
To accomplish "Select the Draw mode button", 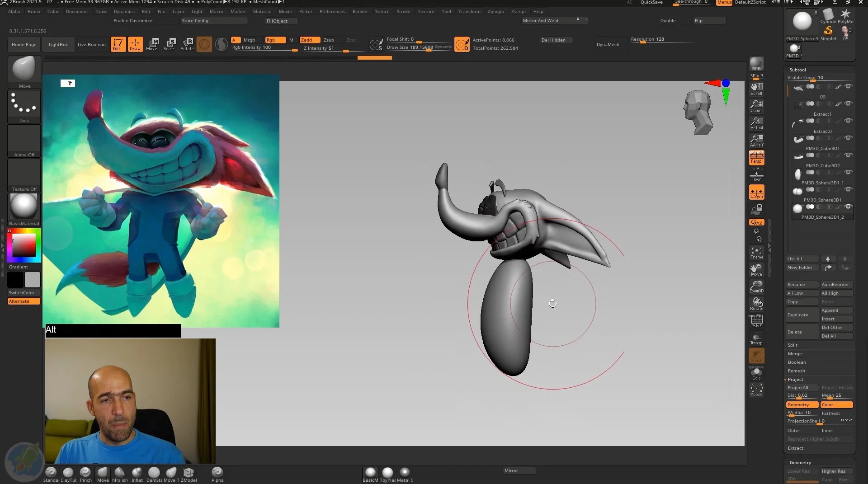I will 135,44.
